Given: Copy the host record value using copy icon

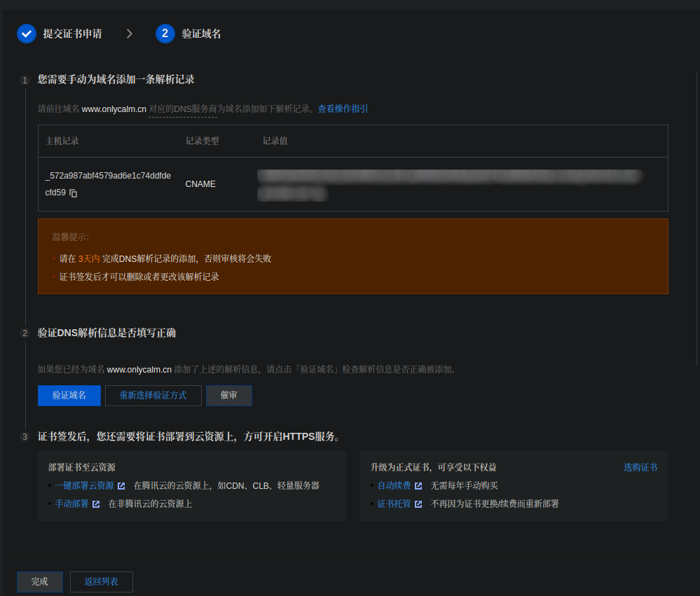Looking at the screenshot, I should 74,193.
